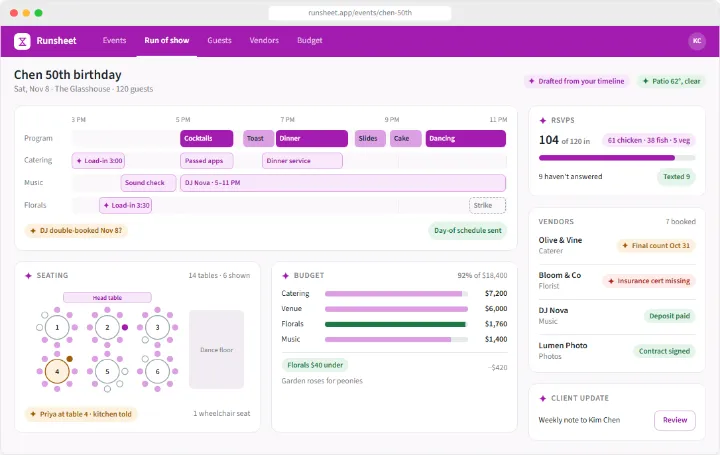Select table 2 circle in seating chart
This screenshot has width=720, height=455.
pos(107,327)
